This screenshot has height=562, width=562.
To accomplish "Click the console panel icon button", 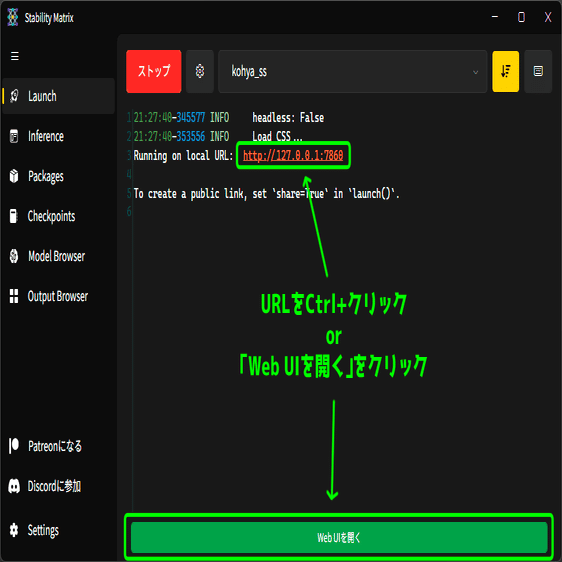I will tap(538, 71).
